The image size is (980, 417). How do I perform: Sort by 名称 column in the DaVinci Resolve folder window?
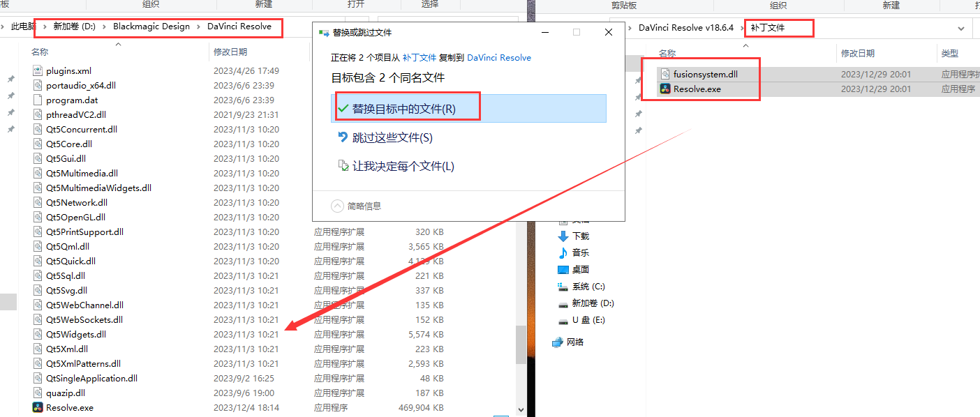[x=40, y=52]
